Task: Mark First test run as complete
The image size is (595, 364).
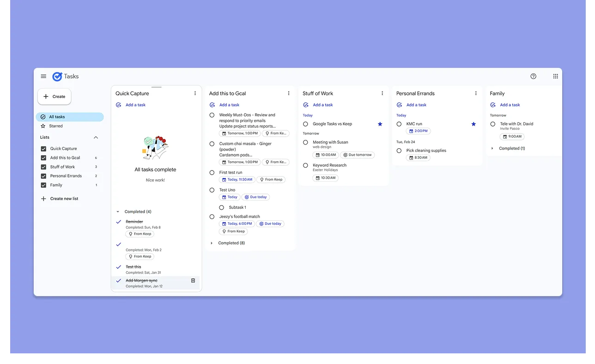Action: click(212, 172)
